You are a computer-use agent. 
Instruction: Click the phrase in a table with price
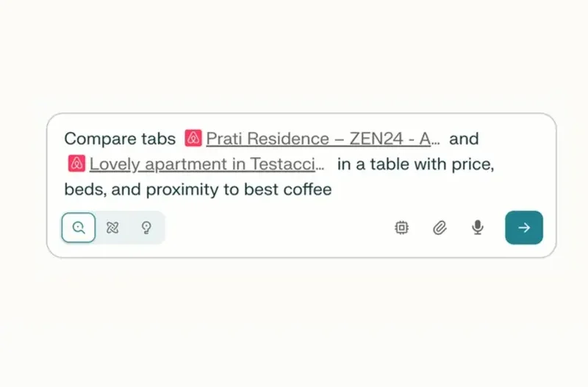click(x=415, y=164)
